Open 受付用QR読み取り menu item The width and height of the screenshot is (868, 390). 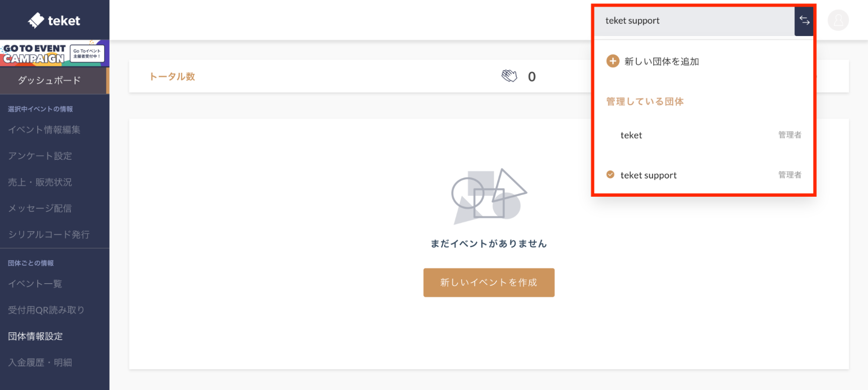point(46,310)
